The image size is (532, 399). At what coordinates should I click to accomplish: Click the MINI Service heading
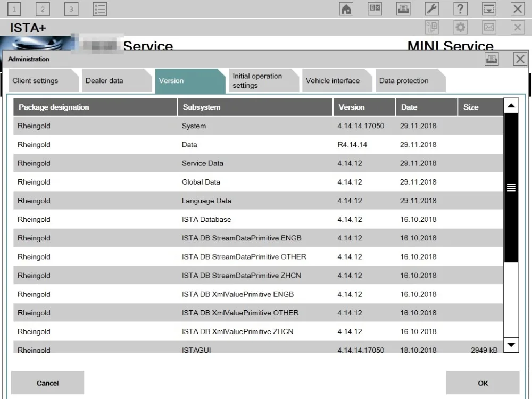(450, 45)
